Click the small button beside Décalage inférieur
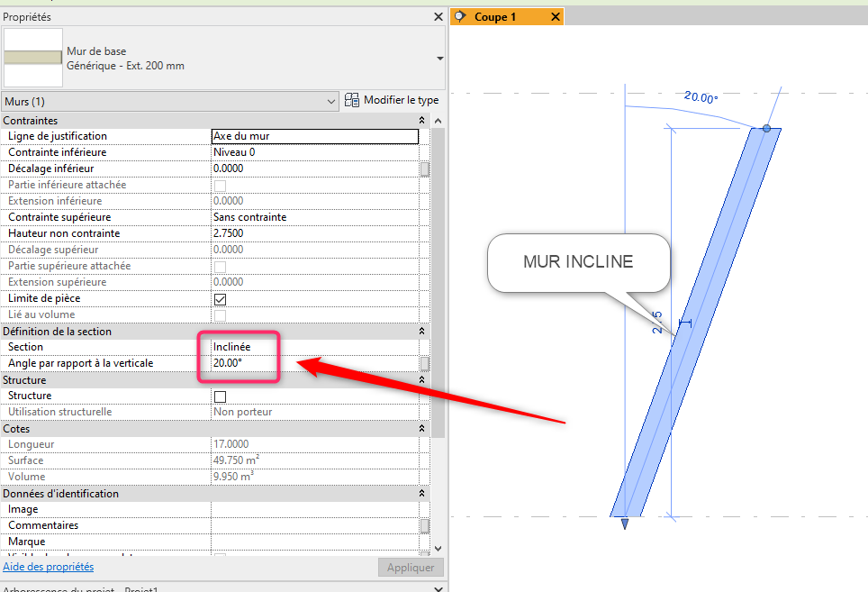The width and height of the screenshot is (868, 592). [425, 168]
